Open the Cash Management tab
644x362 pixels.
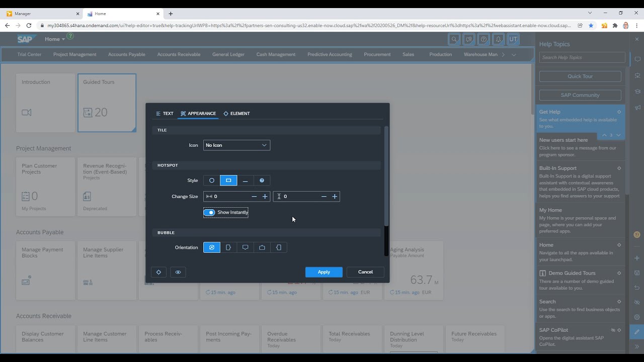click(276, 54)
